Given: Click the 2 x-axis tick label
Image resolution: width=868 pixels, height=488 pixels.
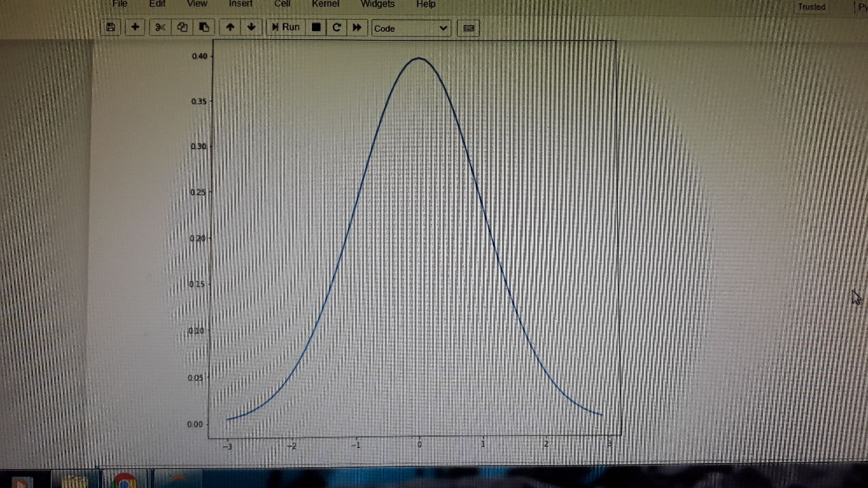Looking at the screenshot, I should coord(546,444).
